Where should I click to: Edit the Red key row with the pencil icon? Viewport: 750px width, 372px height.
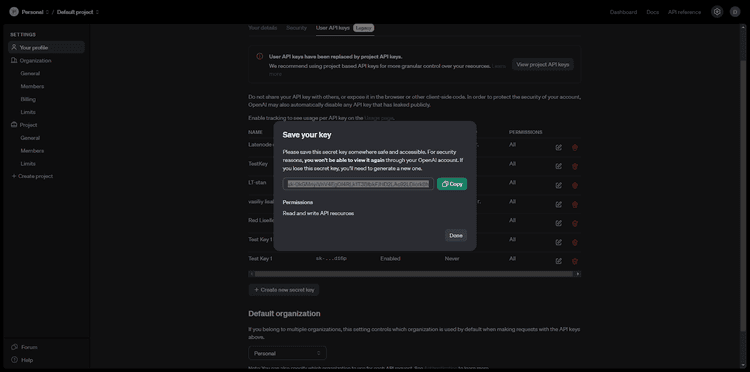(558, 223)
